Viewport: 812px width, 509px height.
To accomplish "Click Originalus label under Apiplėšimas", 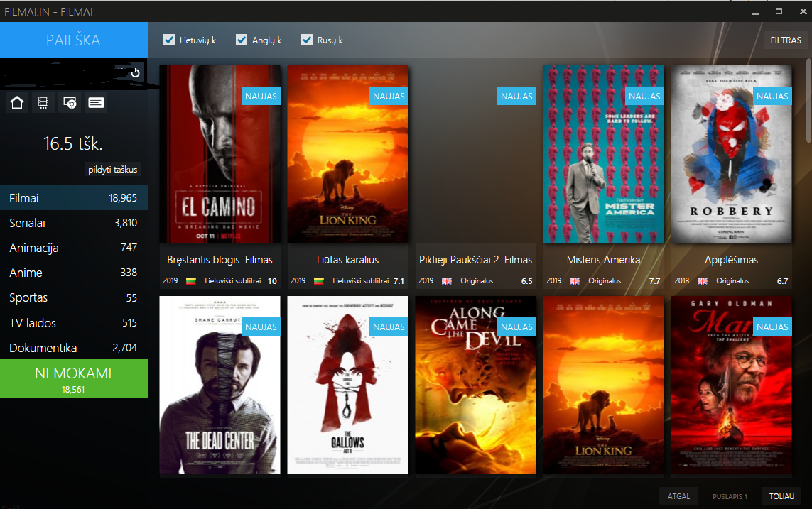I will pyautogui.click(x=732, y=281).
